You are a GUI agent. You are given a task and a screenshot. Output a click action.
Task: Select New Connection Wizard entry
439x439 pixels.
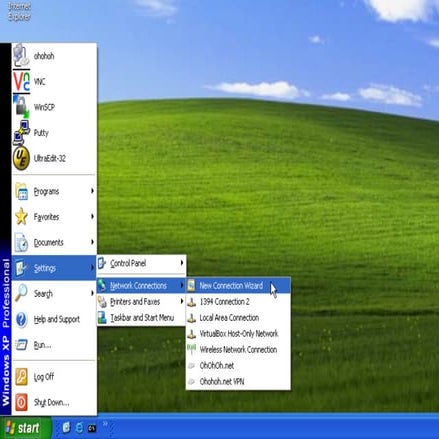tap(238, 285)
